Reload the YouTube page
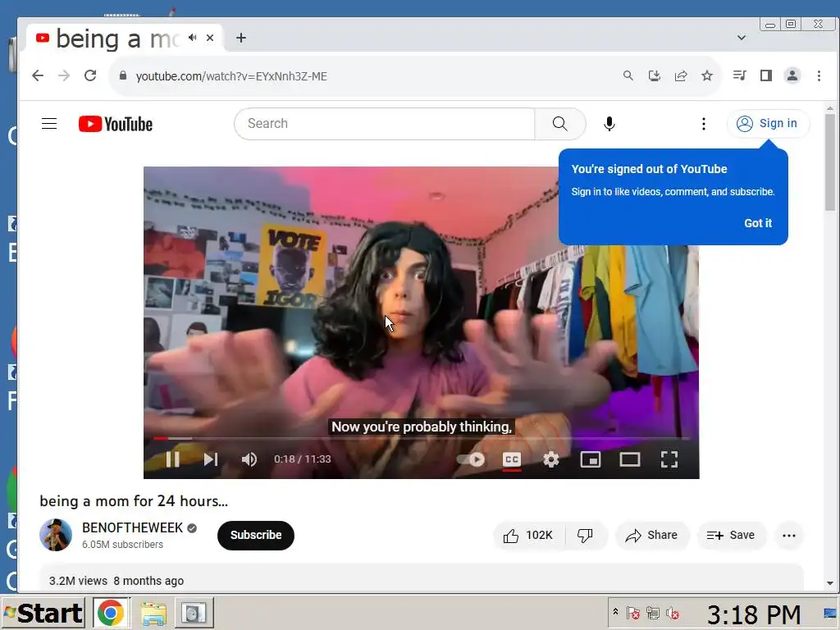This screenshot has height=630, width=840. tap(90, 75)
